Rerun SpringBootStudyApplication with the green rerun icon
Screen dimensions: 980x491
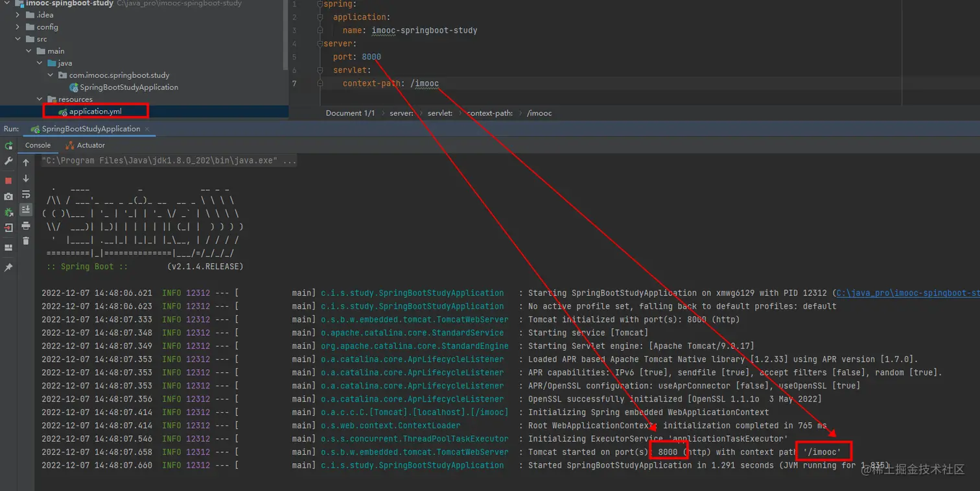click(8, 146)
